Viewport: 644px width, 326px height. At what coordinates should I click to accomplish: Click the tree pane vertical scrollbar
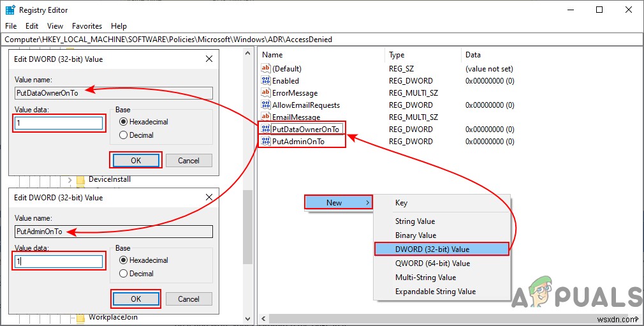click(248, 223)
